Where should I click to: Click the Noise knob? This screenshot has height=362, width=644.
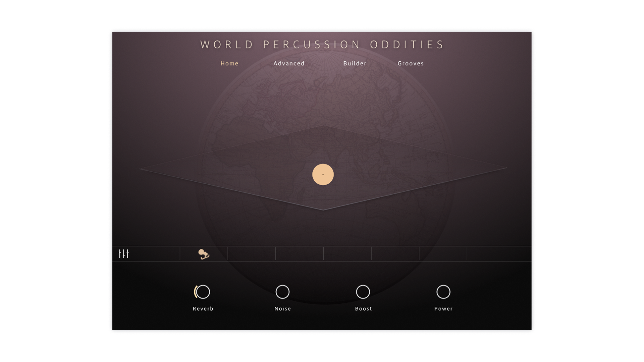pyautogui.click(x=282, y=292)
